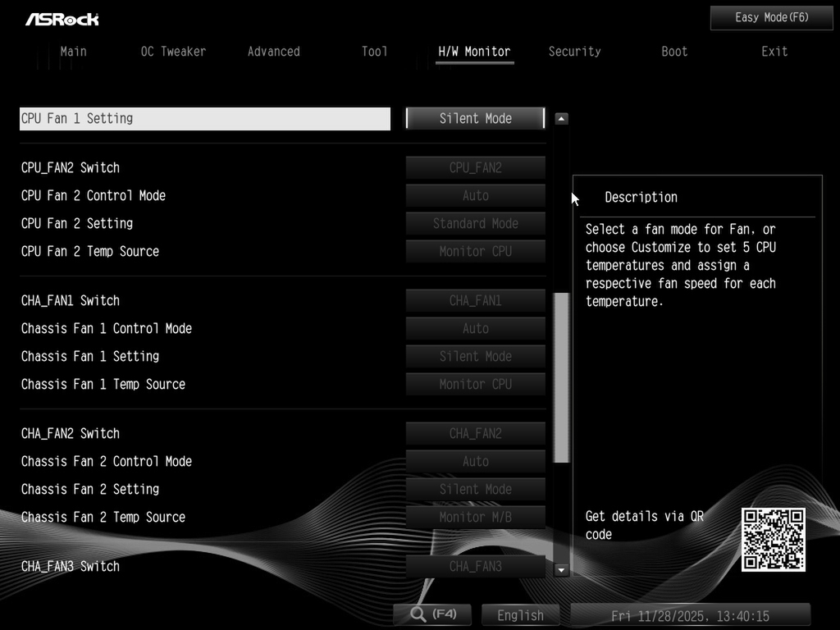
Task: Select the CPU_FAN2 Switch label
Action: coord(71,167)
